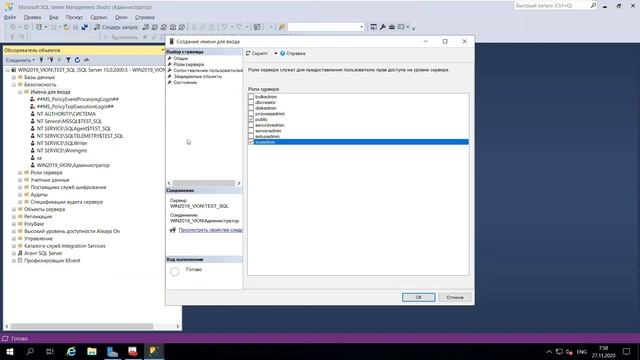
Task: Check the securityadmin server role
Action: (251, 125)
